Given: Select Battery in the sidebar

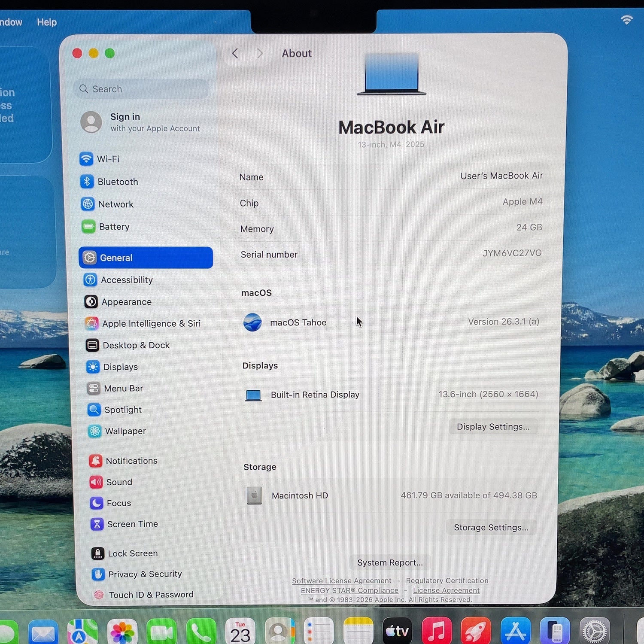Looking at the screenshot, I should (106, 226).
